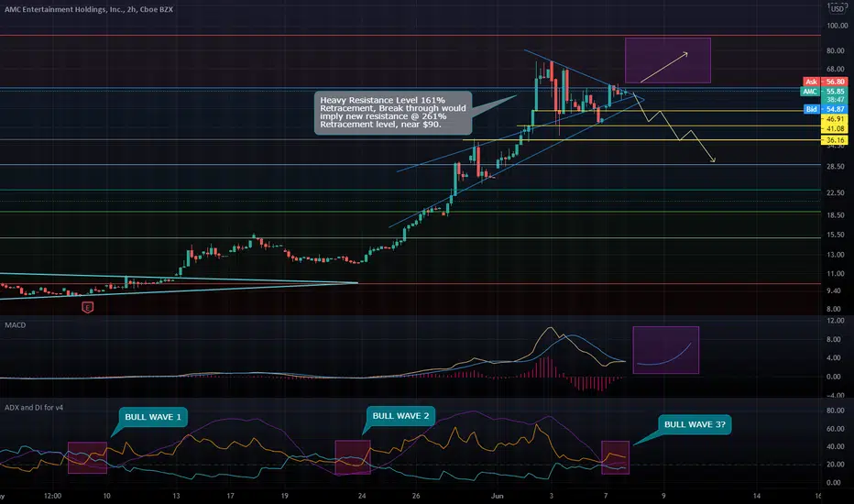Click the date 17 on time axis
The height and width of the screenshot is (504, 854).
pyautogui.click(x=230, y=497)
